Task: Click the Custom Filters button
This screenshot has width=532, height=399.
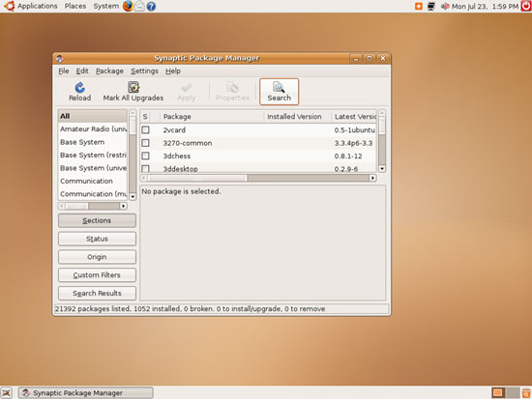Action: [97, 275]
